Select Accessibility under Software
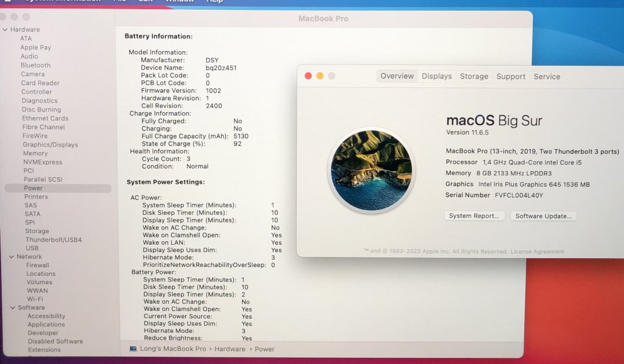 pyautogui.click(x=46, y=316)
